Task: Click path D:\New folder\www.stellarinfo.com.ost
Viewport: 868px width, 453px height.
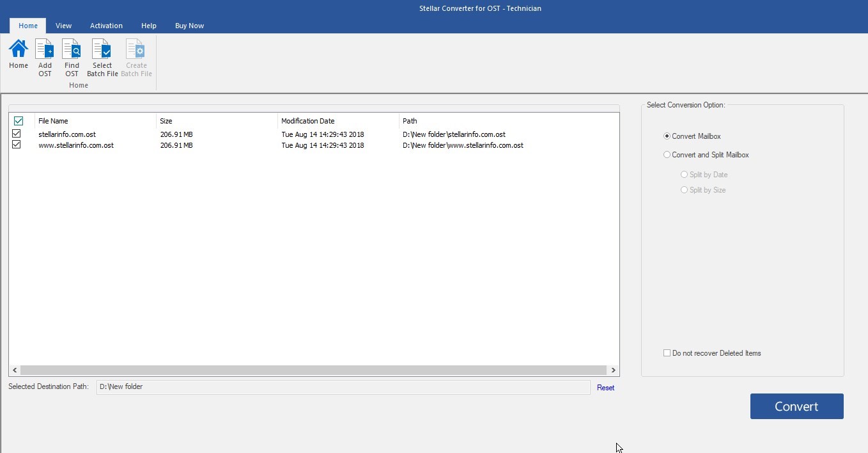Action: pos(463,145)
